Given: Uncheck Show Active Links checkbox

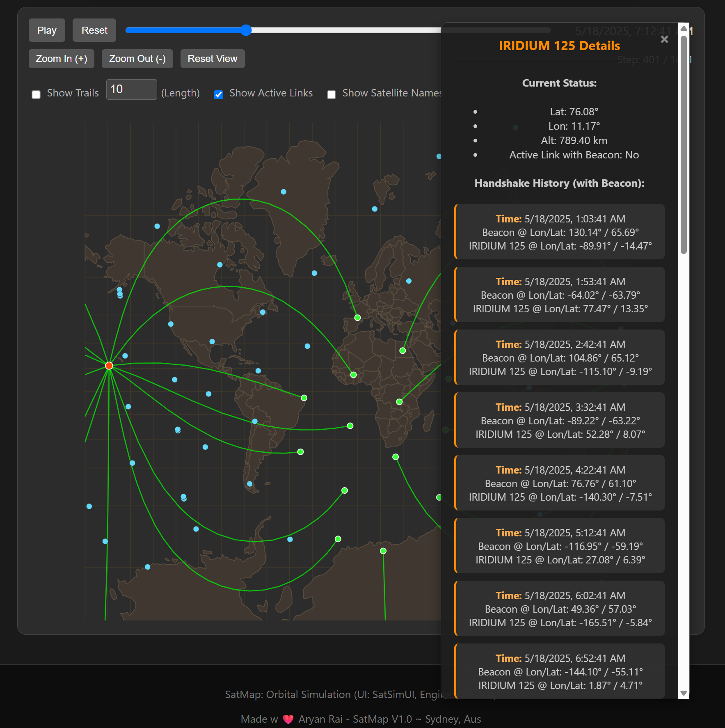Looking at the screenshot, I should tap(219, 95).
